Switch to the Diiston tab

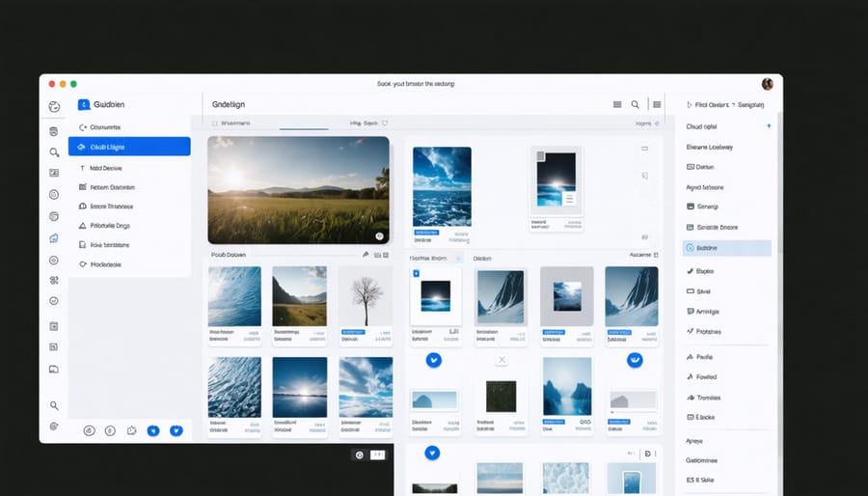click(482, 259)
